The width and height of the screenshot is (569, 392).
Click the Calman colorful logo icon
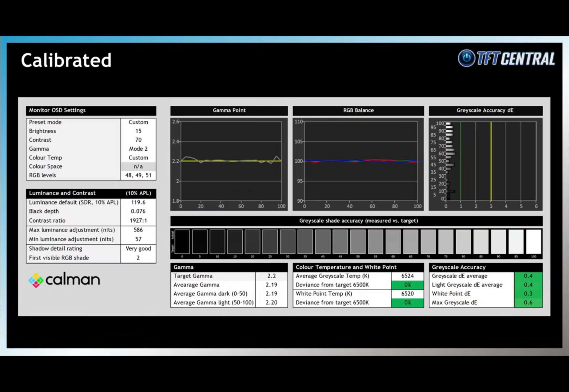[x=36, y=280]
